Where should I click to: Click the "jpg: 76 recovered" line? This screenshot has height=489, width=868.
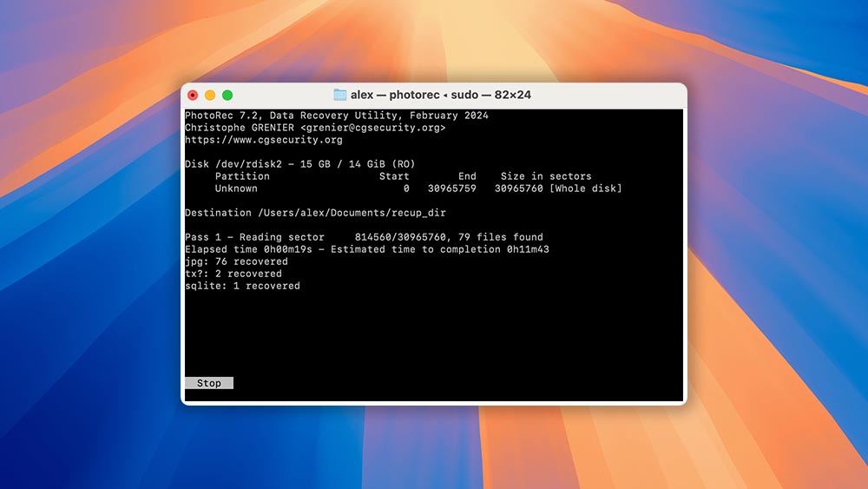[x=236, y=262]
